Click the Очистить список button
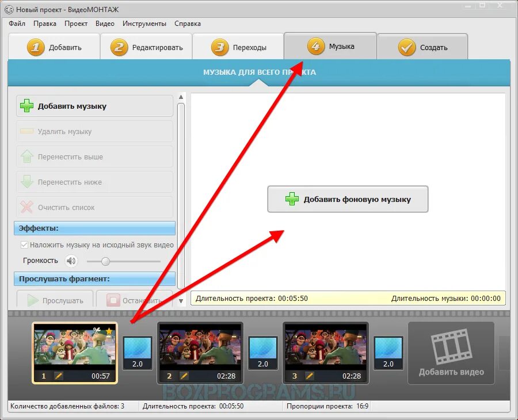The height and width of the screenshot is (420, 518). click(x=94, y=207)
